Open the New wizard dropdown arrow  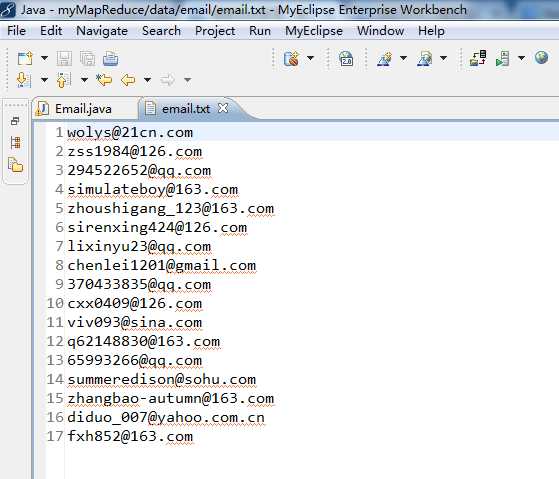44,58
